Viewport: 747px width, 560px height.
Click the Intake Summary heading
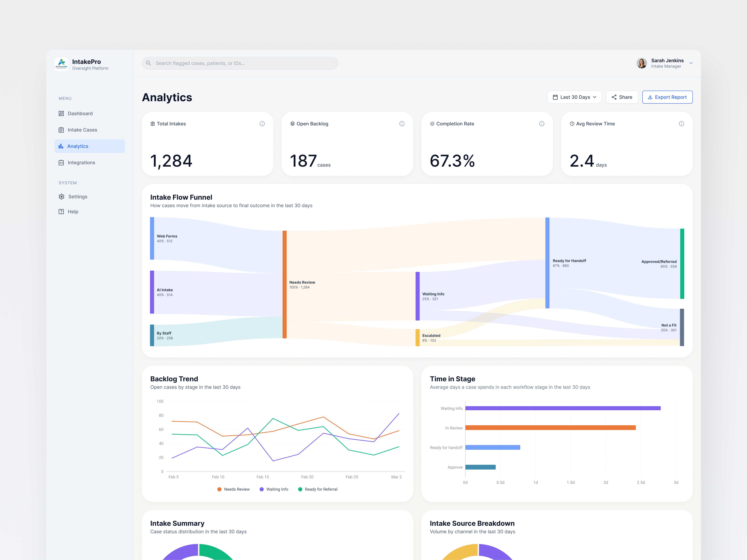[177, 524]
